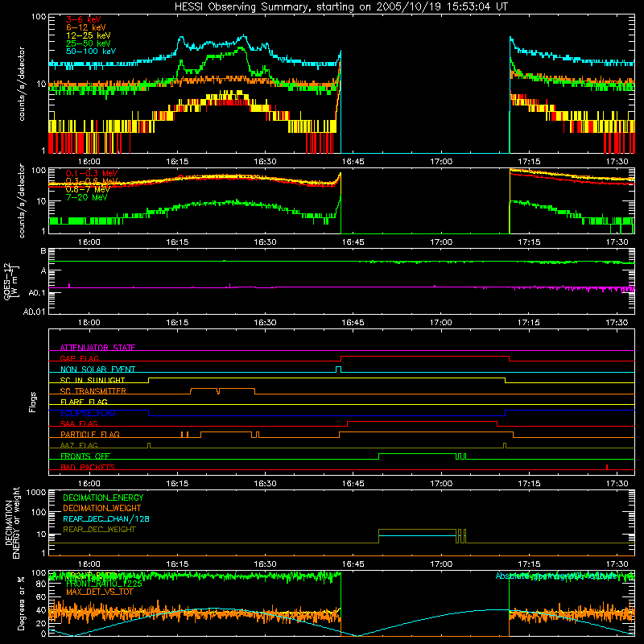Click the SC_IN_SUNLIGHT flag label

click(93, 380)
